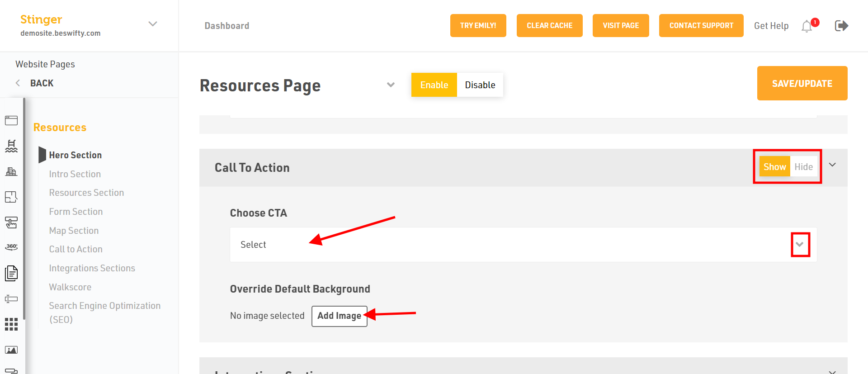
Task: Open Integrations Sections menu item
Action: [x=92, y=268]
